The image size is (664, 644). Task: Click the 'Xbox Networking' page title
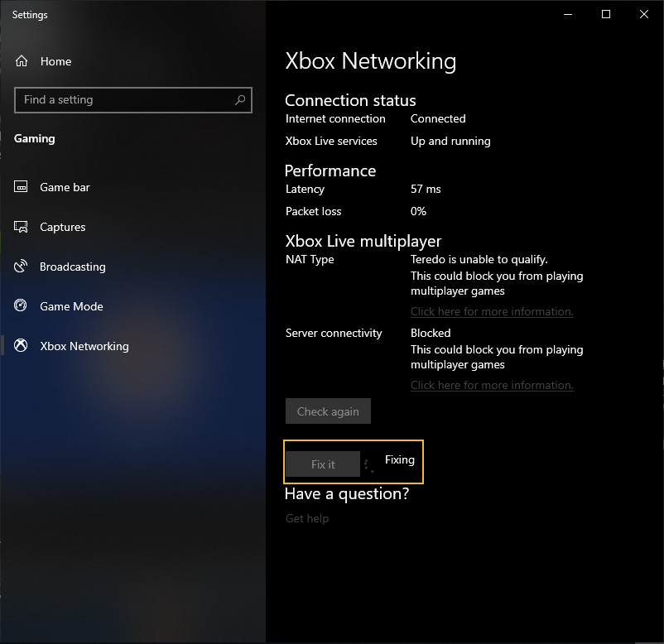click(371, 61)
